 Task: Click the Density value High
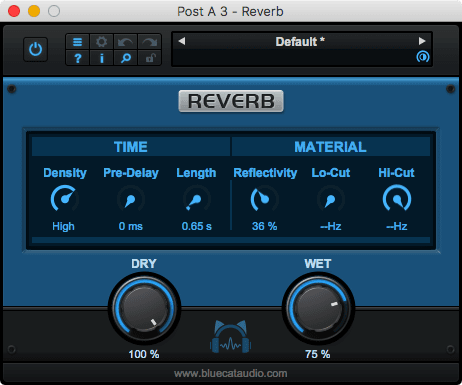click(x=63, y=226)
